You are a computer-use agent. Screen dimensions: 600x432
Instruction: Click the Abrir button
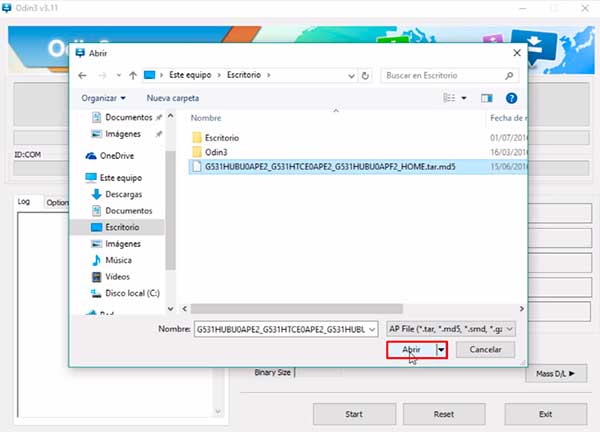(411, 350)
